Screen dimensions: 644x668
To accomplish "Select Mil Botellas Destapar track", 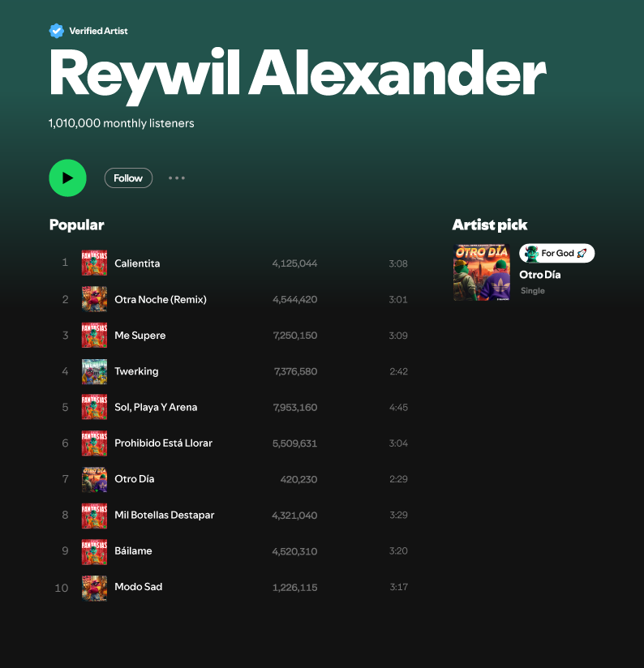I will click(x=164, y=515).
